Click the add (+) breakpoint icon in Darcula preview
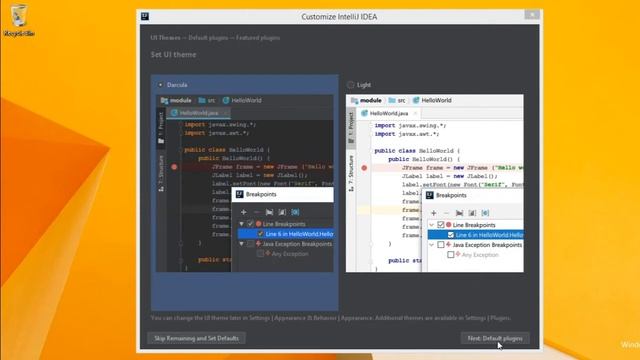 (x=244, y=212)
